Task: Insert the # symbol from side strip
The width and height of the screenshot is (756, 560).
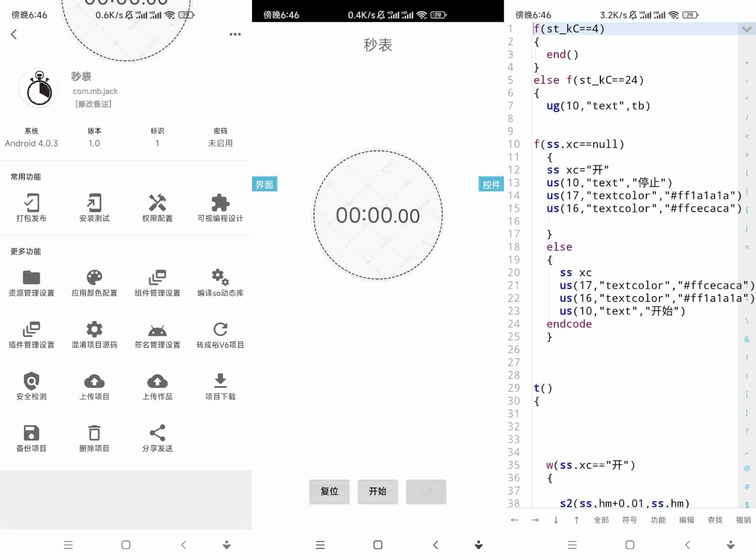Action: coord(747,486)
